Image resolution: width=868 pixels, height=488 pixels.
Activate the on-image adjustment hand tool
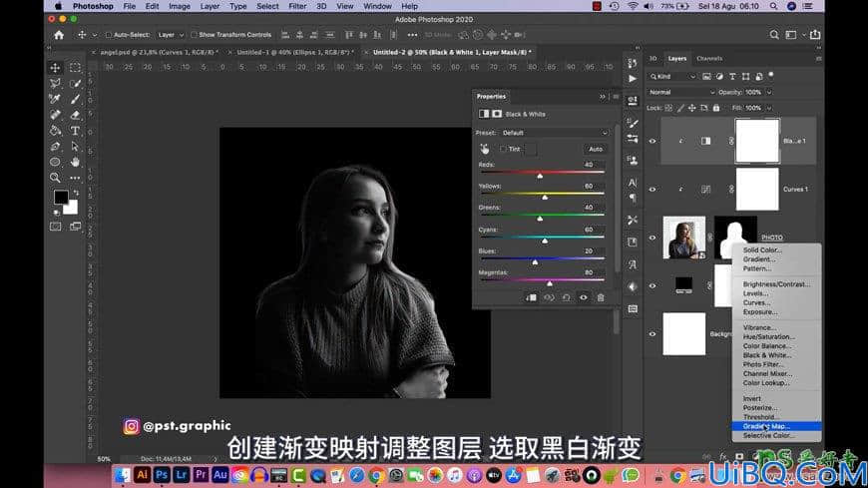484,149
